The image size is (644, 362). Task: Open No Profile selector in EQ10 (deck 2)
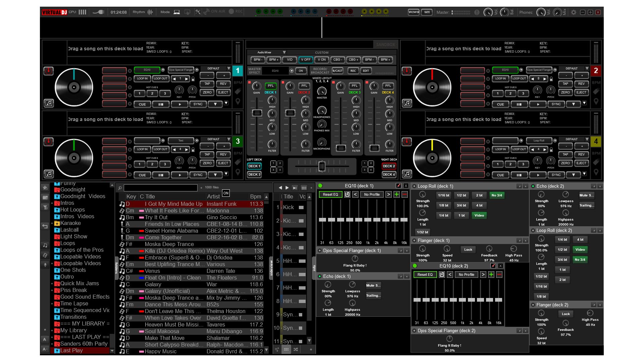[x=466, y=275]
